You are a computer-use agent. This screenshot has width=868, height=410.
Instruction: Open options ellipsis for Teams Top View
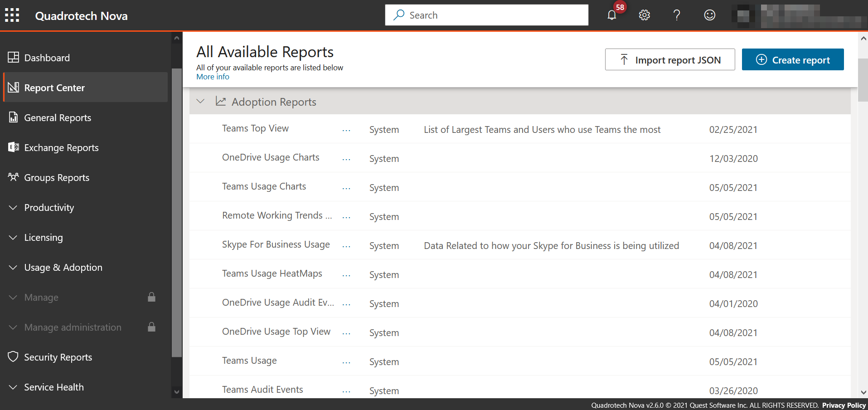coord(346,131)
